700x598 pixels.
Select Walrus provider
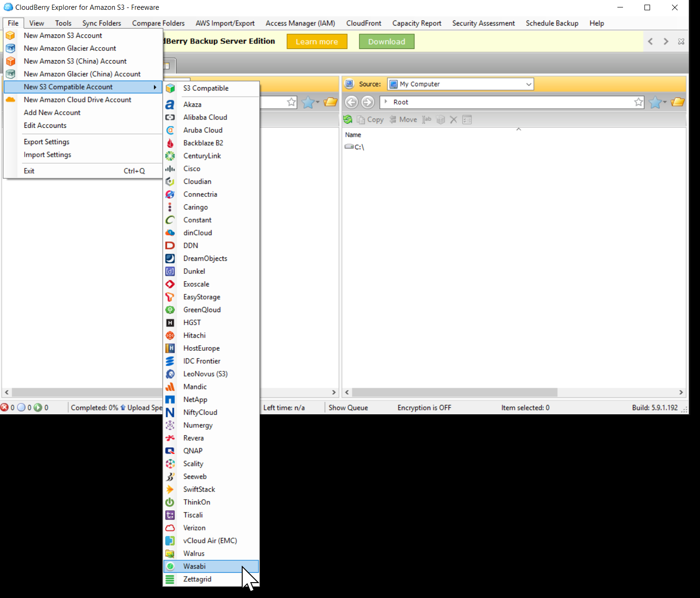point(211,554)
